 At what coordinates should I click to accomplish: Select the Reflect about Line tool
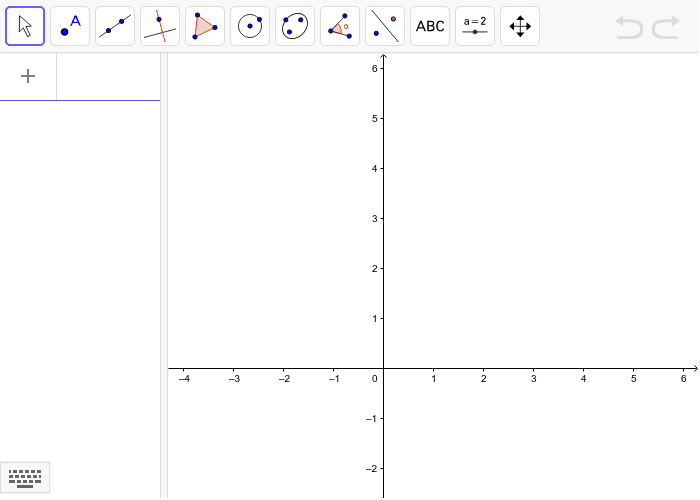pos(385,26)
